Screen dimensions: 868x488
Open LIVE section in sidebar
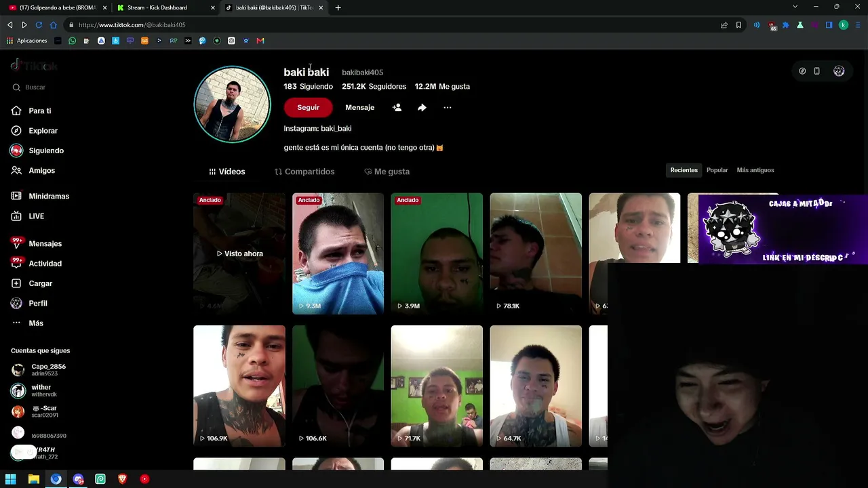click(28, 216)
